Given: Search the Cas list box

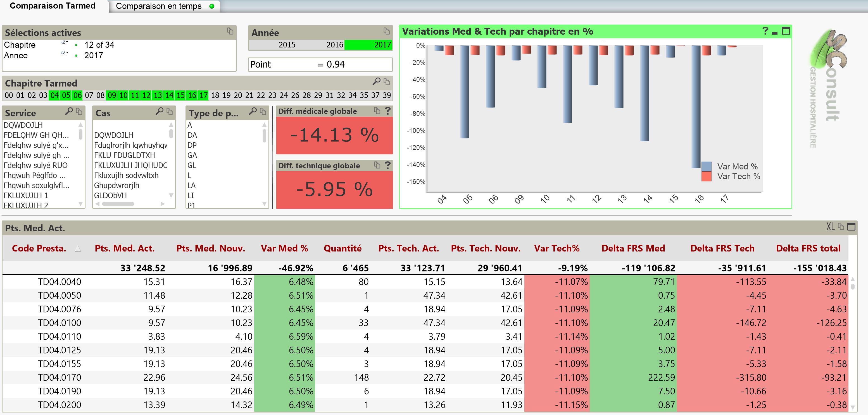Looking at the screenshot, I should [x=160, y=111].
